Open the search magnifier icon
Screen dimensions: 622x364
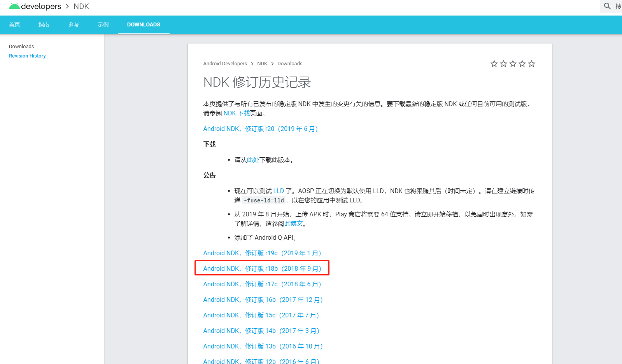click(x=607, y=6)
